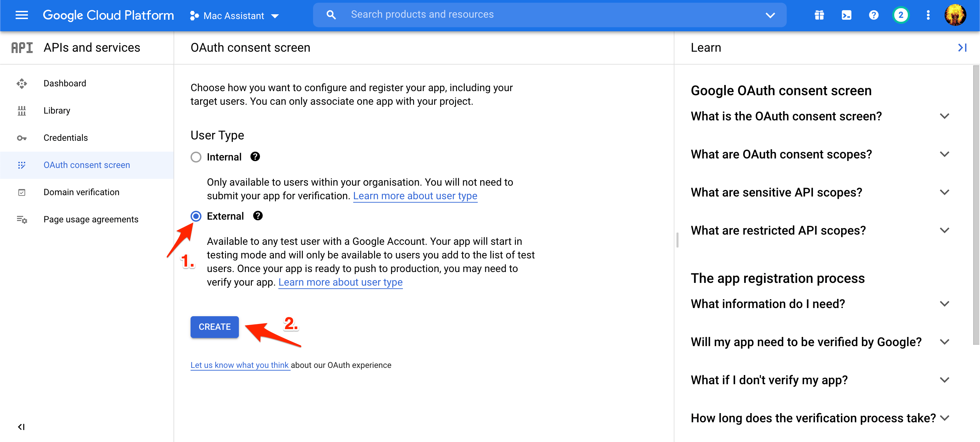The height and width of the screenshot is (442, 980).
Task: Click the CREATE button
Action: pos(214,326)
